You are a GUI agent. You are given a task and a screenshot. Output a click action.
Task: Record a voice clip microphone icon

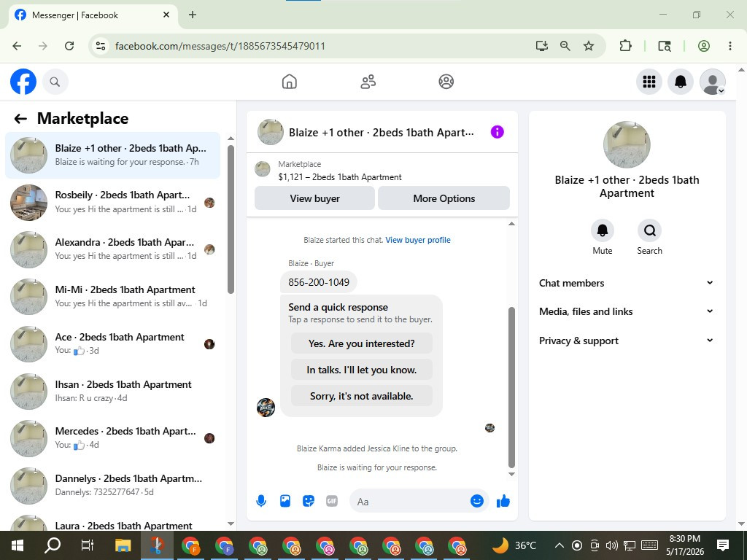click(261, 501)
